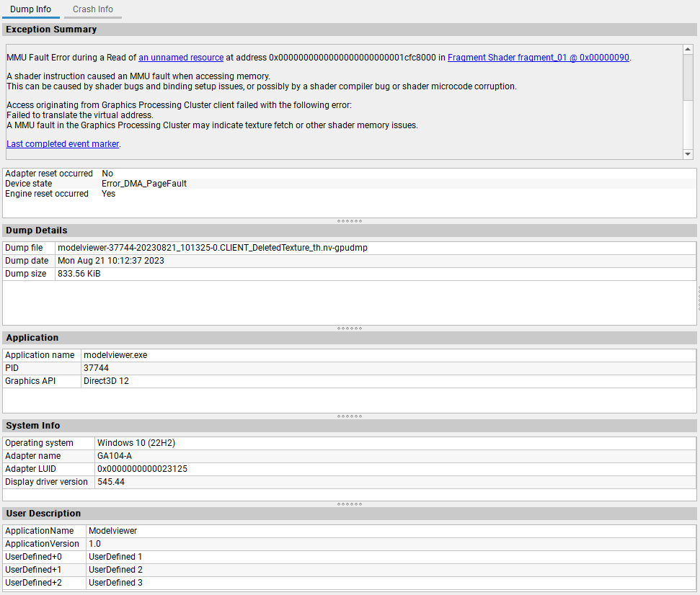Follow the "Last completed event marker" link
Viewport: 700px width, 595px height.
click(62, 143)
